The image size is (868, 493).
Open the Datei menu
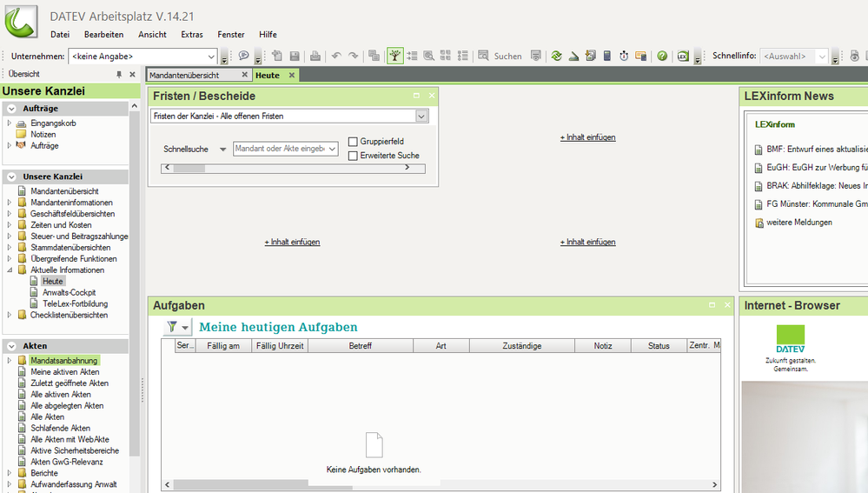click(x=60, y=34)
